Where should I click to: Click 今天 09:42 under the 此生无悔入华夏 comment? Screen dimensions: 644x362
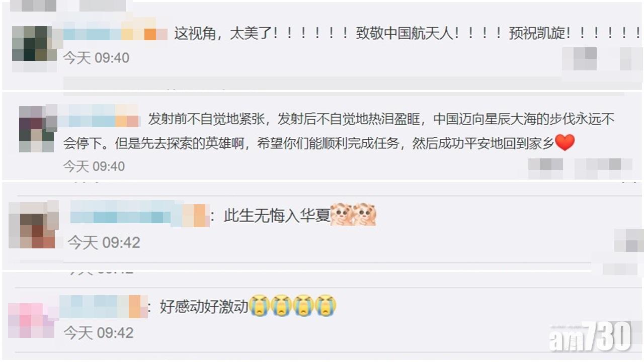pos(104,243)
